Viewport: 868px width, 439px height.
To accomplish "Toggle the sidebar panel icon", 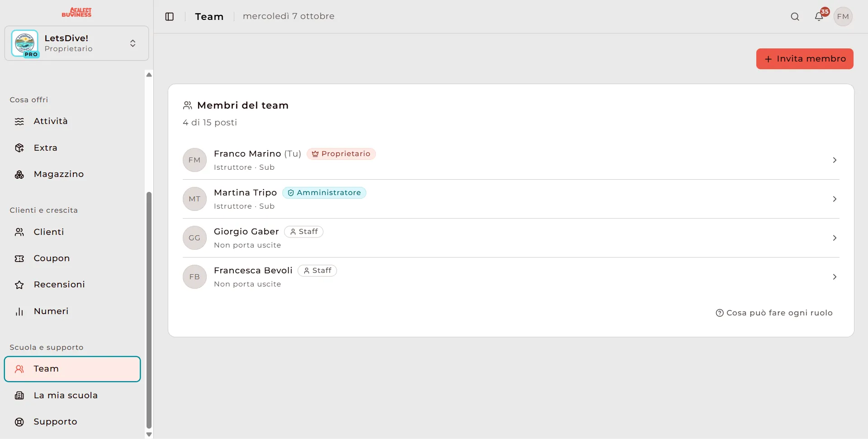I will point(170,17).
